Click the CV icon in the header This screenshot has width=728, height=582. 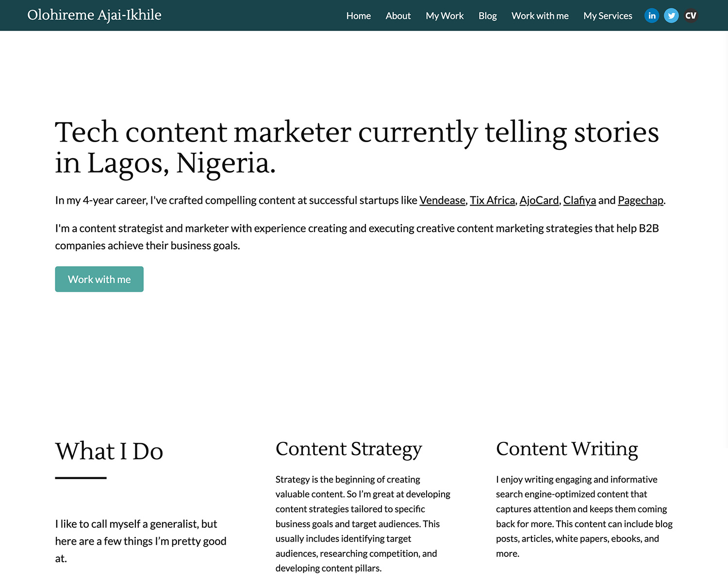691,15
